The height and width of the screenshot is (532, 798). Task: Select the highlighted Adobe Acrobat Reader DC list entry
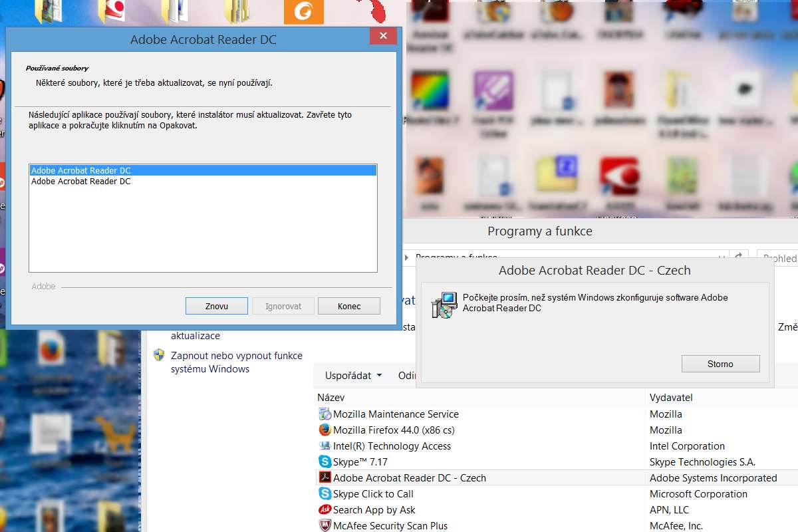(x=203, y=170)
